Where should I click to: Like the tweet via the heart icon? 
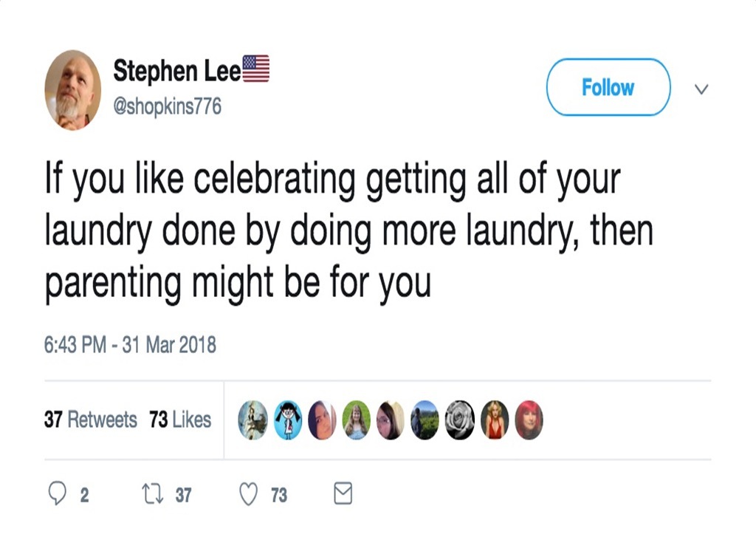[249, 494]
